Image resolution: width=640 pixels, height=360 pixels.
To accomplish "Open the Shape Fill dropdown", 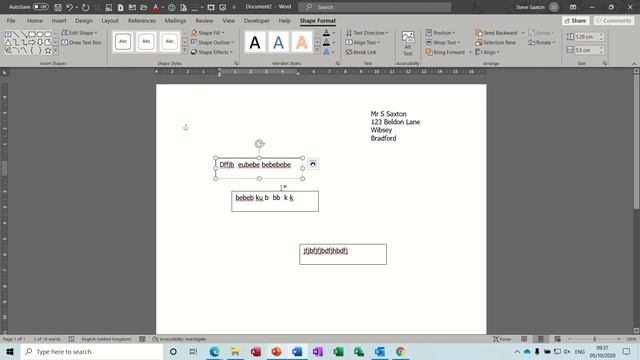I will [x=208, y=33].
